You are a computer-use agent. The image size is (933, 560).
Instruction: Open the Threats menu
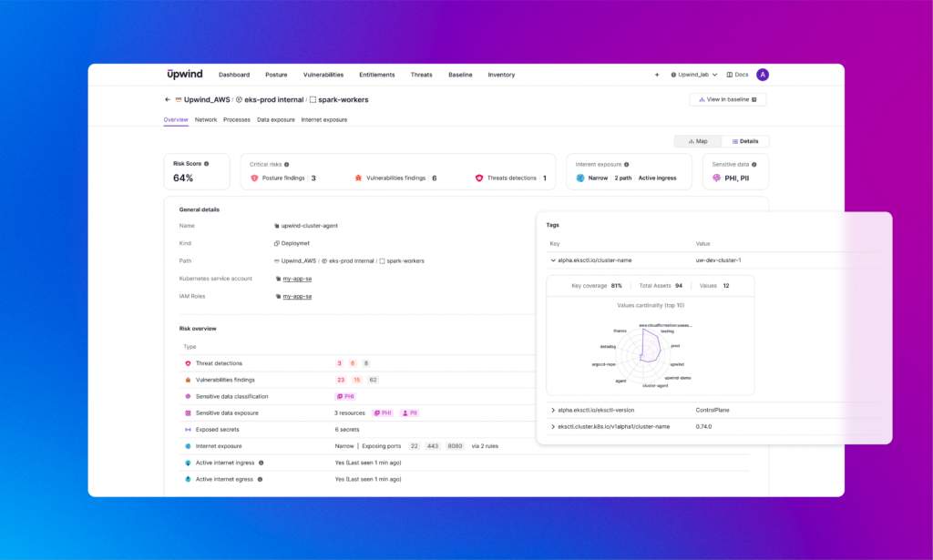(x=421, y=75)
